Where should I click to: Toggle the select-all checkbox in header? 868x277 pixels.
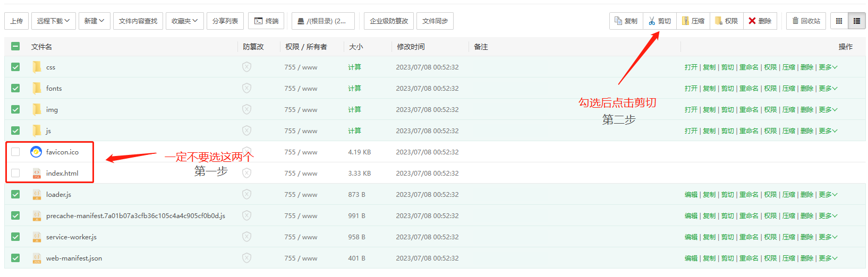point(15,47)
